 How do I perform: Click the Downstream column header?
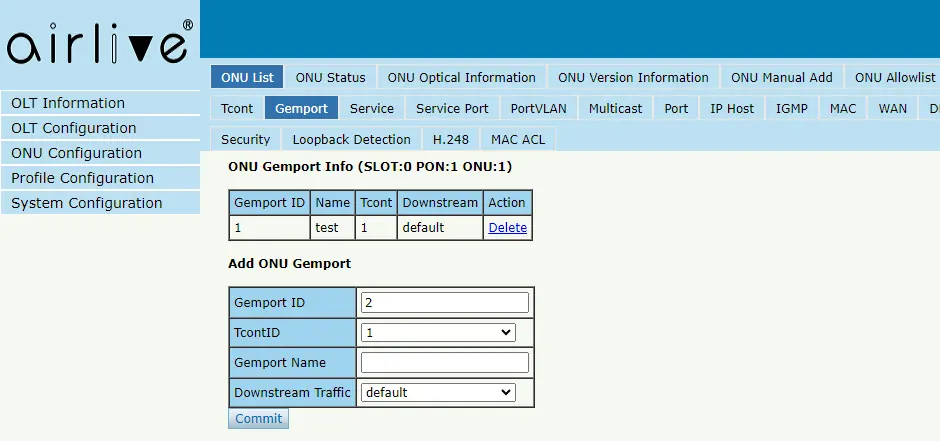[x=440, y=203]
